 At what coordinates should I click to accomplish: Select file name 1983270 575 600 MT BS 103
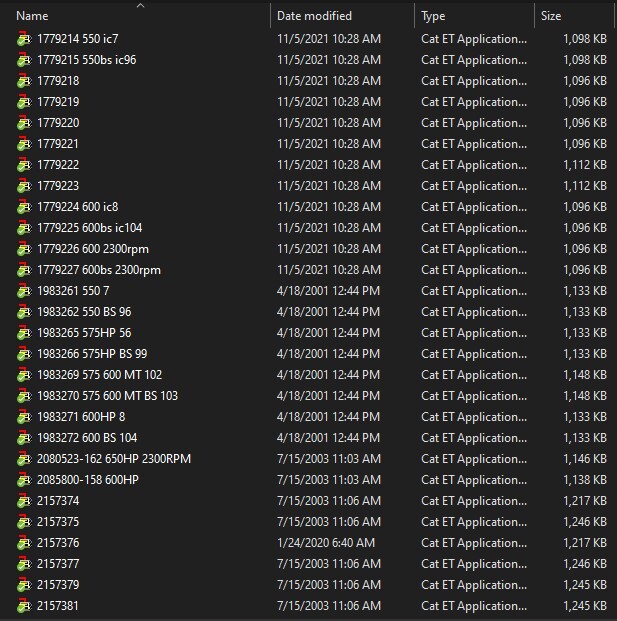click(107, 396)
